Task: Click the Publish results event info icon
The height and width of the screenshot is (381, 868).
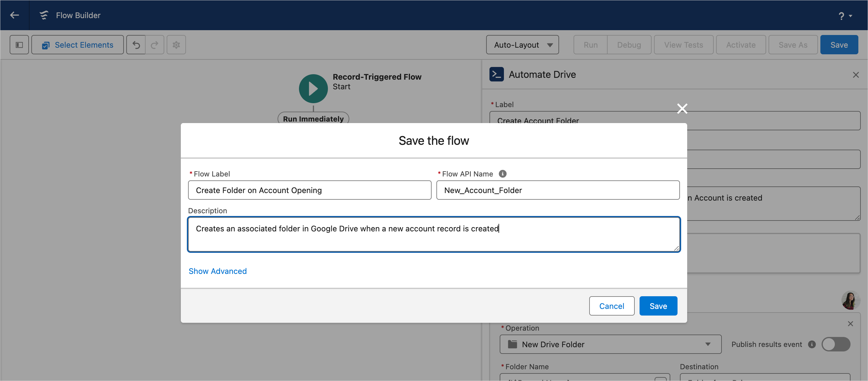Action: point(812,344)
